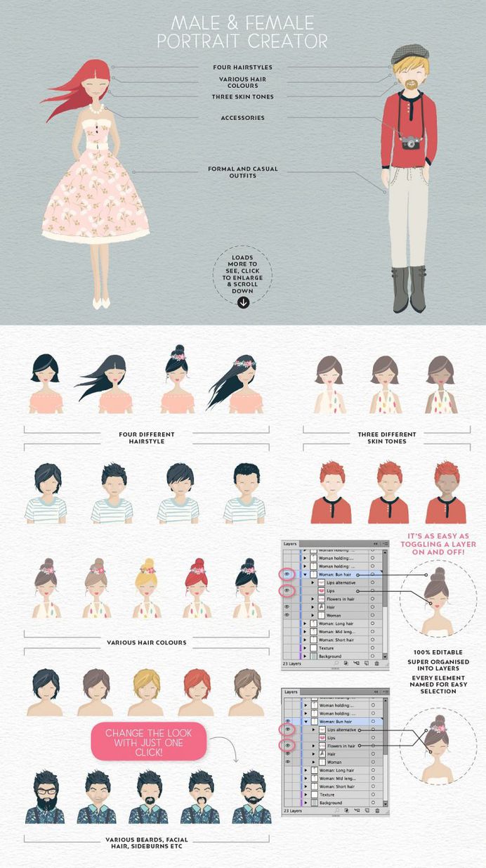Click Create New Layer icon in upper Layers panel
Image resolution: width=486 pixels, height=868 pixels.
(367, 663)
